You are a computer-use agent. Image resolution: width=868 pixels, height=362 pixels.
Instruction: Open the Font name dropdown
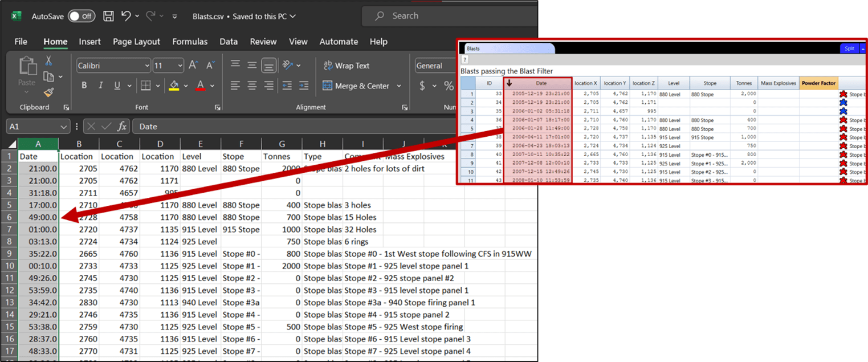(x=148, y=66)
